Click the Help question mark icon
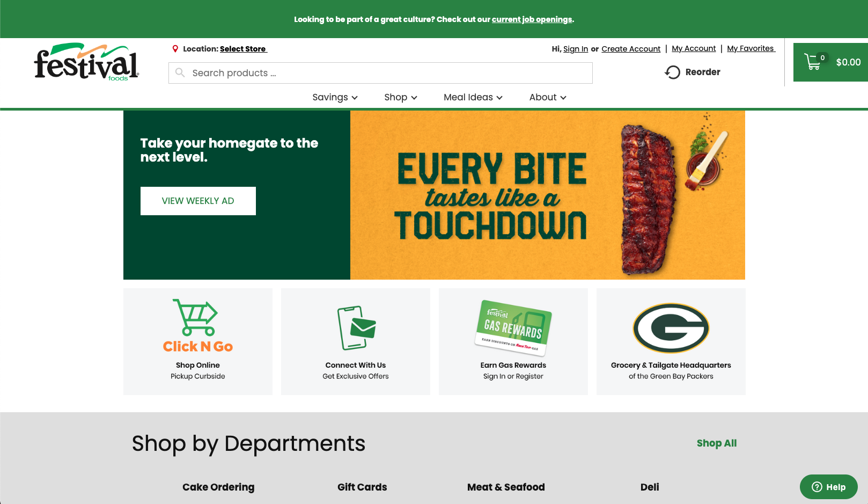868x504 pixels. click(x=817, y=487)
